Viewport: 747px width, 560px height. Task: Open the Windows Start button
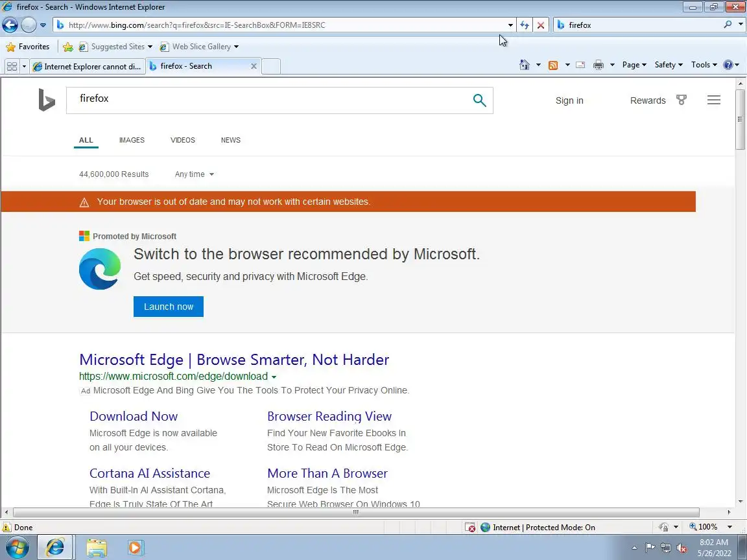[17, 548]
